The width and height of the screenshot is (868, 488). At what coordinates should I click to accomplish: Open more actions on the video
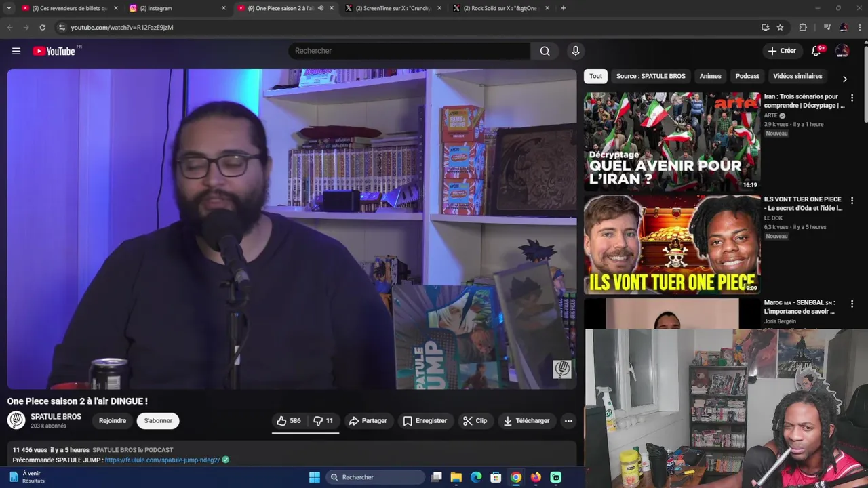(568, 421)
